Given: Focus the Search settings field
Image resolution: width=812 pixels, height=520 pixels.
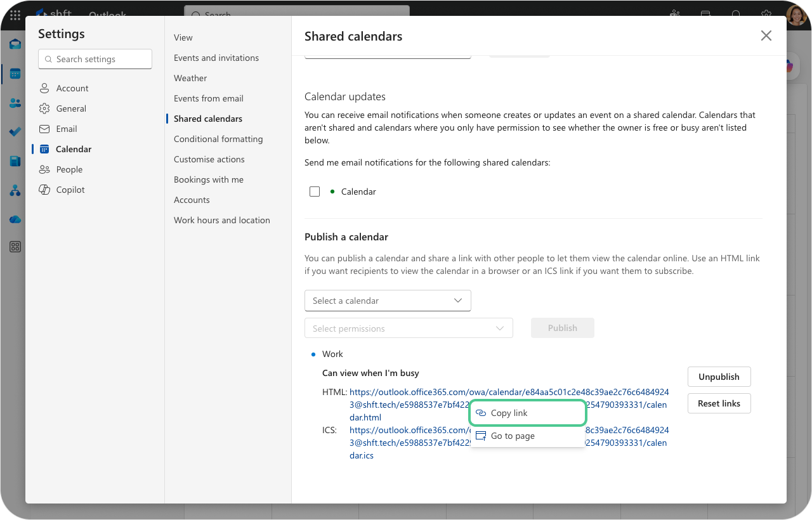Looking at the screenshot, I should coord(95,59).
